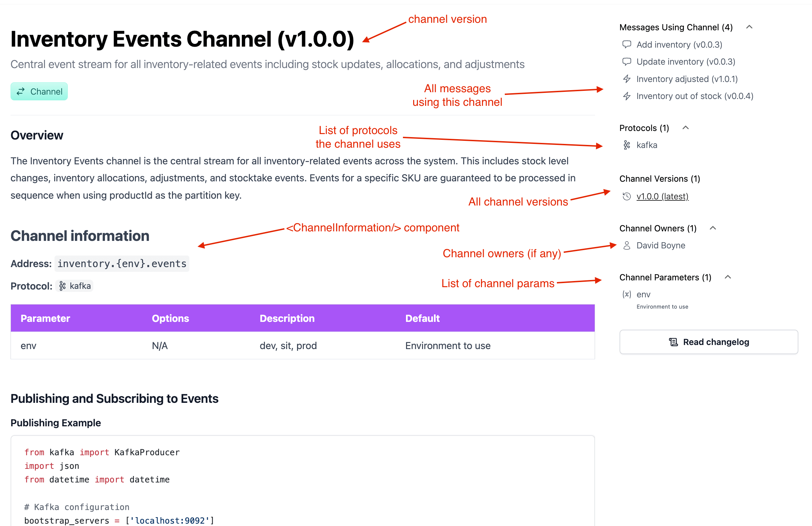Click the inventory.{env}.events address code
The width and height of the screenshot is (812, 526).
pos(122,264)
